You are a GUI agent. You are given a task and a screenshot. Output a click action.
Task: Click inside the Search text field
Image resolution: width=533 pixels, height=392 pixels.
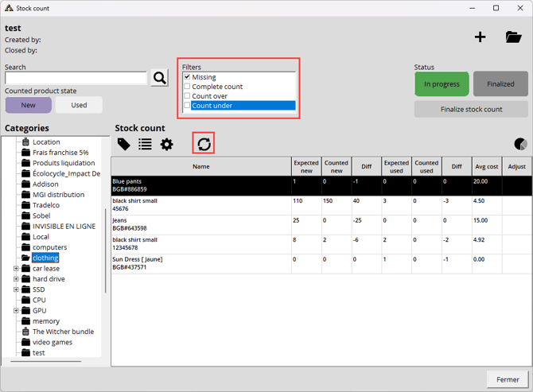coord(76,78)
